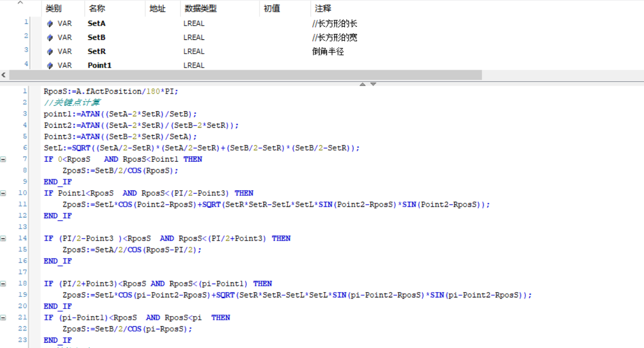Image resolution: width=644 pixels, height=348 pixels.
Task: Click END_IF on code line 16
Action: pos(57,261)
